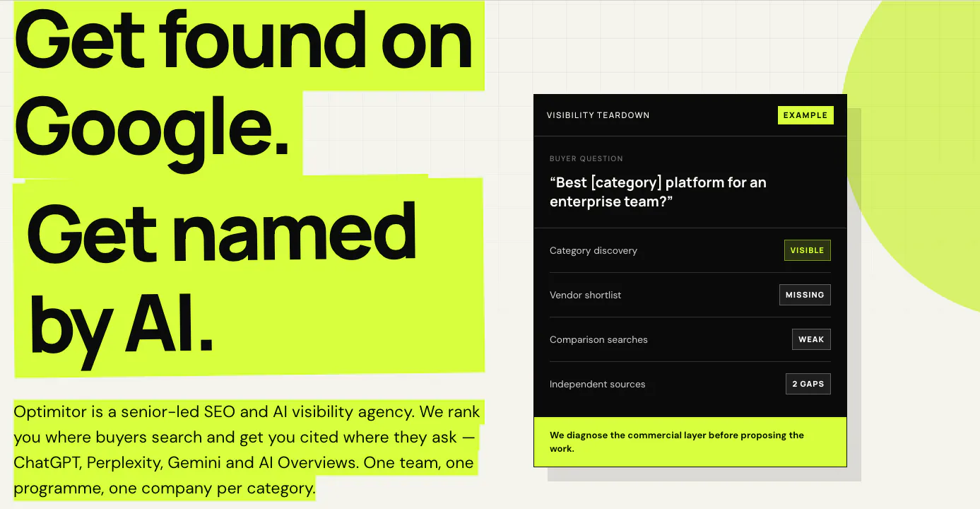Select the "Comparison searches" row label

pyautogui.click(x=598, y=339)
